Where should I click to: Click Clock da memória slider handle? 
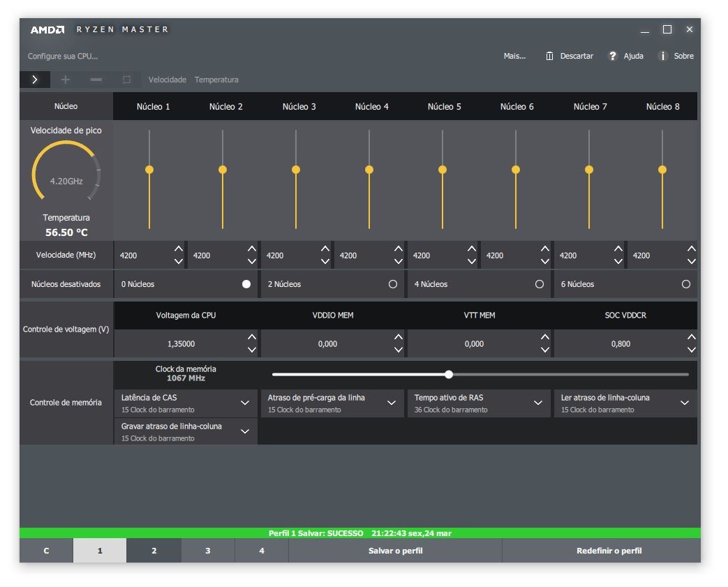pyautogui.click(x=449, y=374)
